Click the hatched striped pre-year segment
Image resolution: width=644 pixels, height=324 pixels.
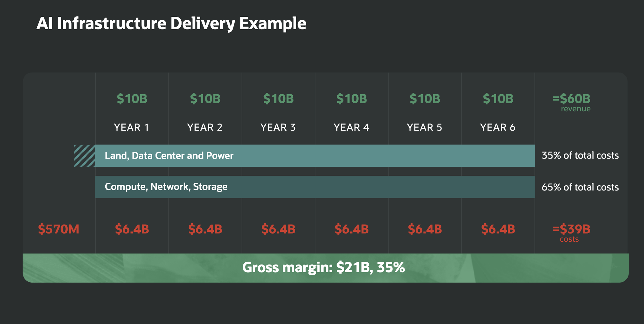pos(84,156)
